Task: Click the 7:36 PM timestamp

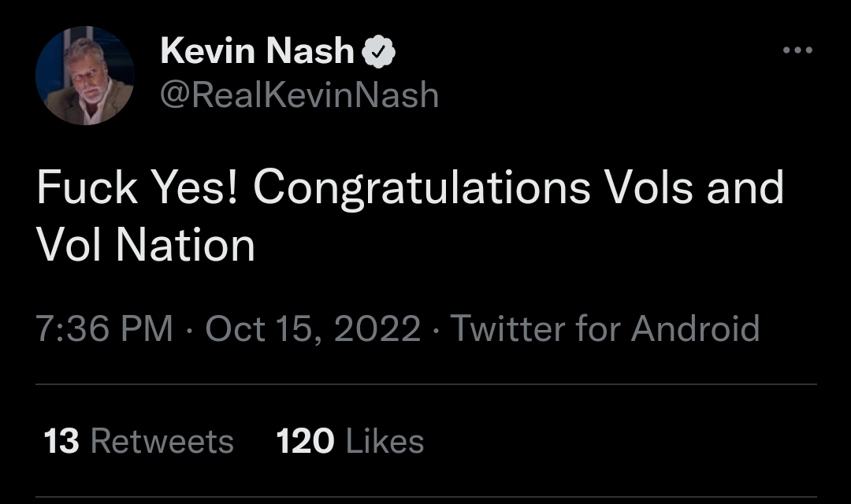Action: [104, 328]
